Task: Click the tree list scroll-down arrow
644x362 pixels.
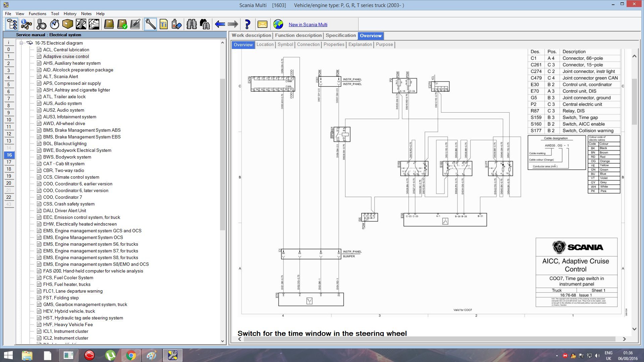Action: (222, 341)
